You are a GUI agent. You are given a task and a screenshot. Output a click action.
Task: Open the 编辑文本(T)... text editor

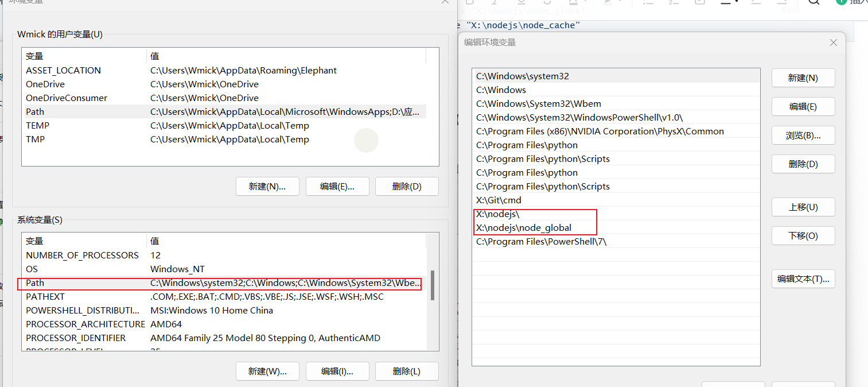click(x=803, y=279)
